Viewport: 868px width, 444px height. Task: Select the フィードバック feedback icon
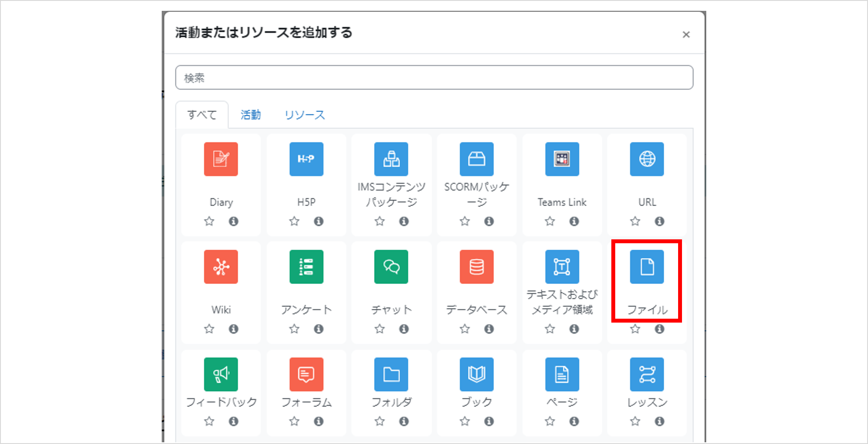[221, 374]
